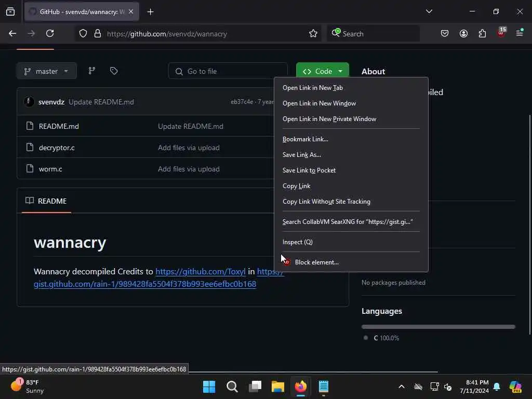
Task: Open README.md row's Update README.md message
Action: [x=190, y=126]
